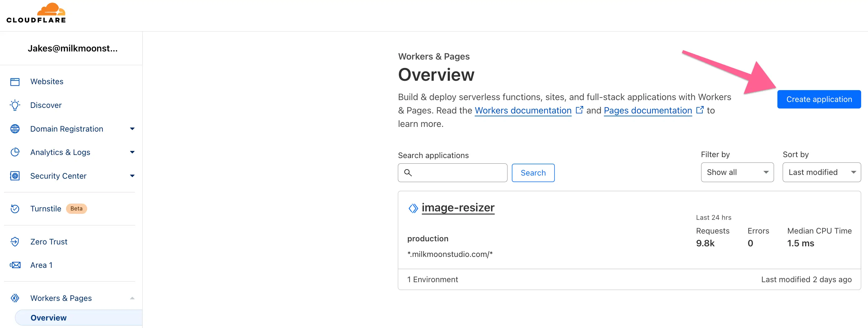The image size is (868, 328).
Task: Select Overview in the sidebar
Action: tap(49, 317)
